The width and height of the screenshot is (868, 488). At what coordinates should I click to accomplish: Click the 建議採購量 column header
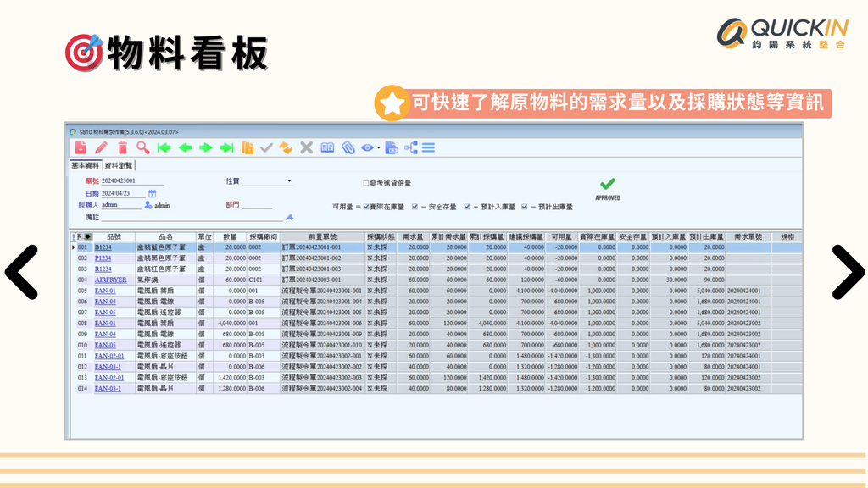526,237
